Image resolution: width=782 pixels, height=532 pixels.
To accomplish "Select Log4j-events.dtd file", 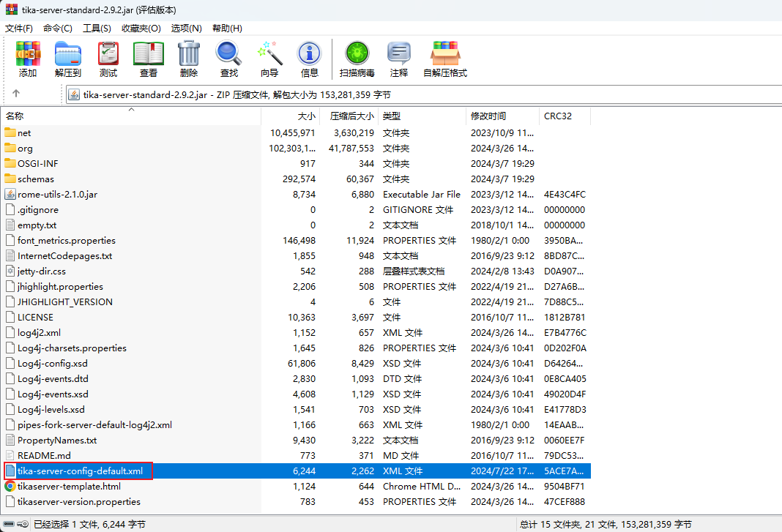I will 53,379.
